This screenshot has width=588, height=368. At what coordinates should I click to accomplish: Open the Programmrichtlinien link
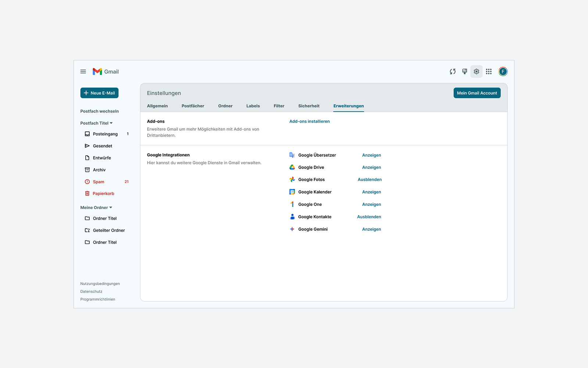[98, 299]
